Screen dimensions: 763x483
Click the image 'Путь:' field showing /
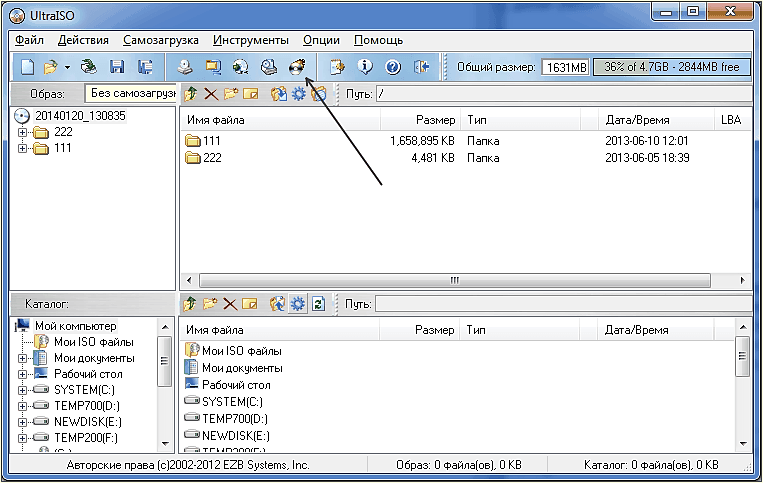point(564,93)
